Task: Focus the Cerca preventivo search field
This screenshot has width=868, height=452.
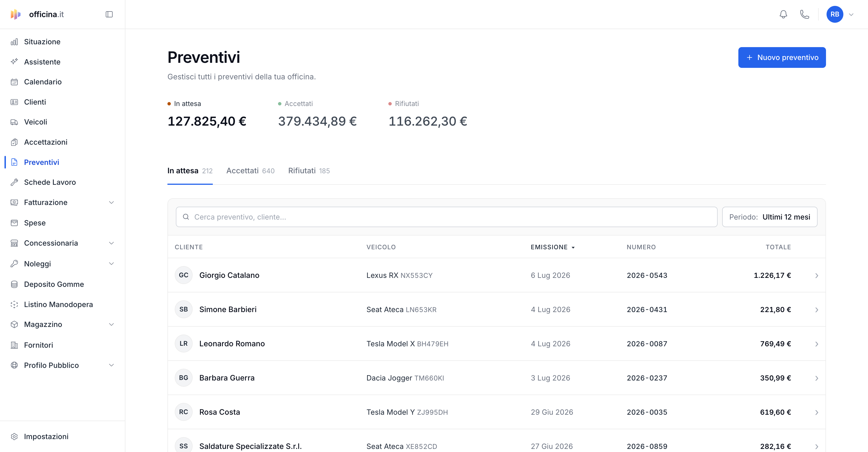Action: [446, 217]
